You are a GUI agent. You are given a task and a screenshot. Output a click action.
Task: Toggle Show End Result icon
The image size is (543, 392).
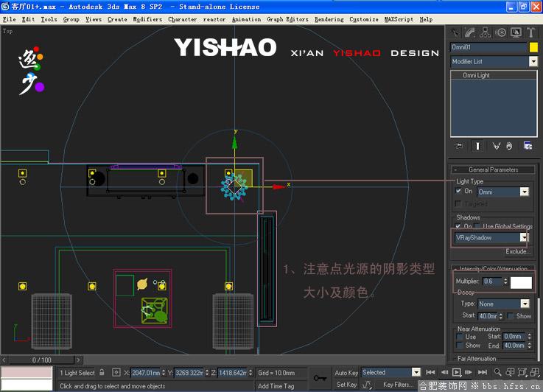coord(477,146)
